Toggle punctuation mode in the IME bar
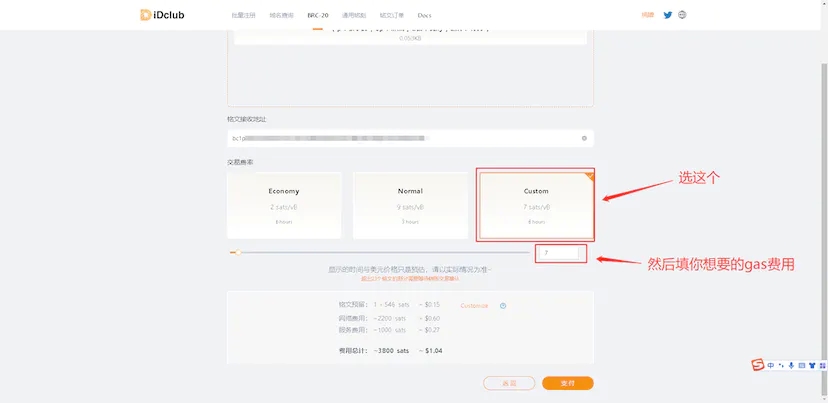Screen dimensions: 828x403 pyautogui.click(x=781, y=365)
